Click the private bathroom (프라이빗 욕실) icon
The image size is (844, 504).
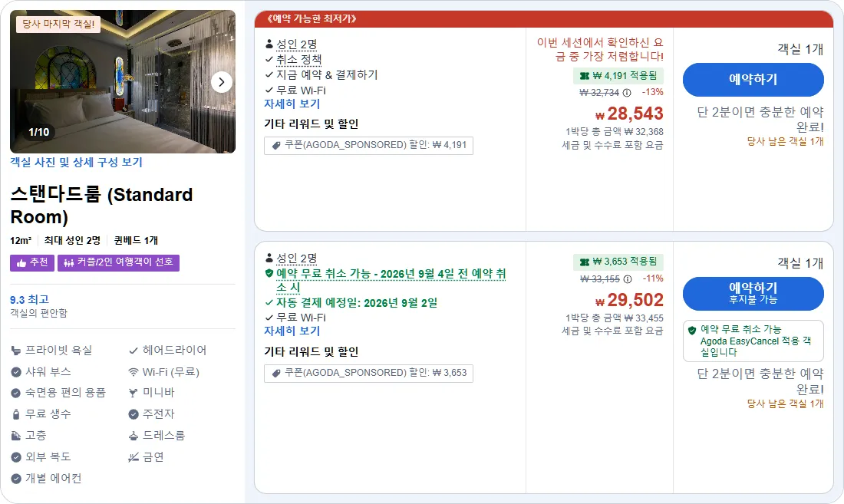(15, 351)
